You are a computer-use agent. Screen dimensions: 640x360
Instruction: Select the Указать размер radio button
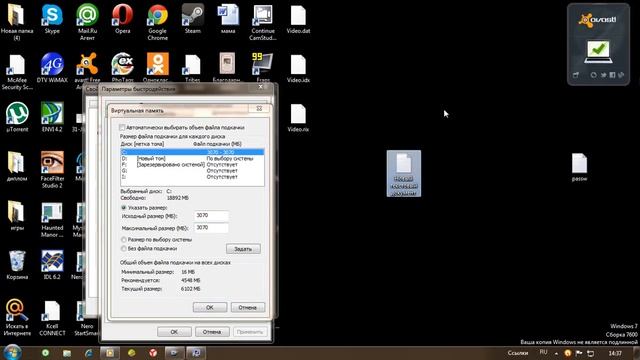point(124,207)
